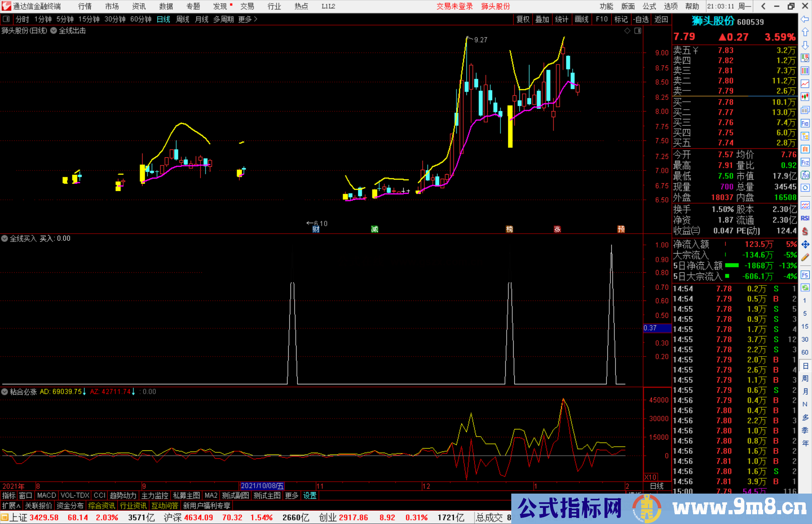Click the green refresh icon in sidebar
Image resolution: width=812 pixels, height=524 pixels.
(805, 288)
